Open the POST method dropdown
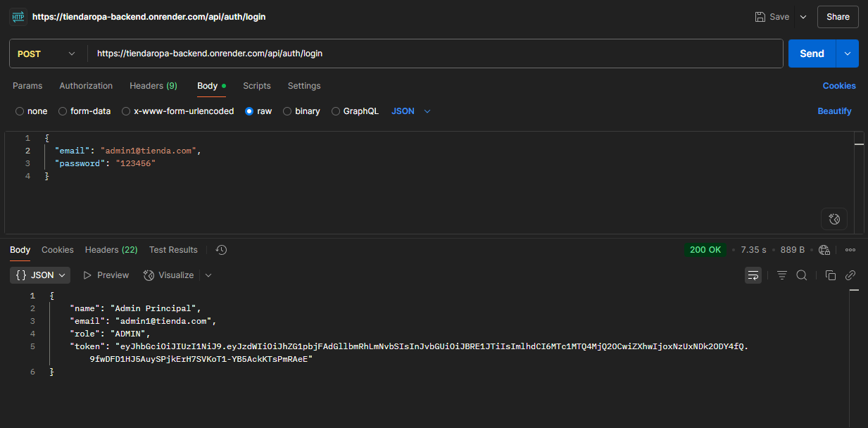The width and height of the screenshot is (868, 428). 47,53
